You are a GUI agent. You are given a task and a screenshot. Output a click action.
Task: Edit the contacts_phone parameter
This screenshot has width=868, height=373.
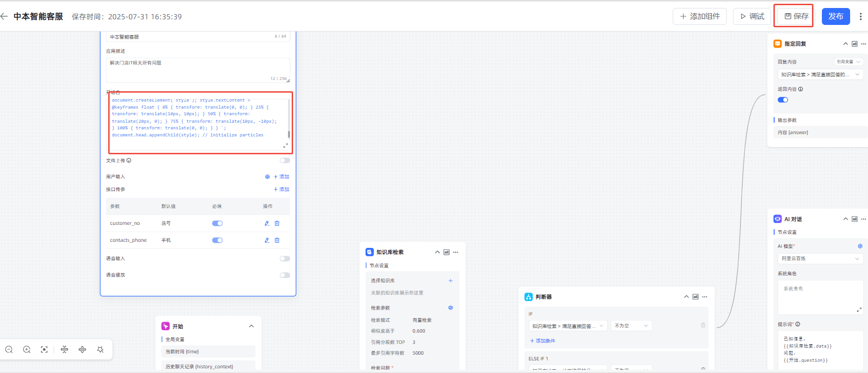tap(267, 240)
